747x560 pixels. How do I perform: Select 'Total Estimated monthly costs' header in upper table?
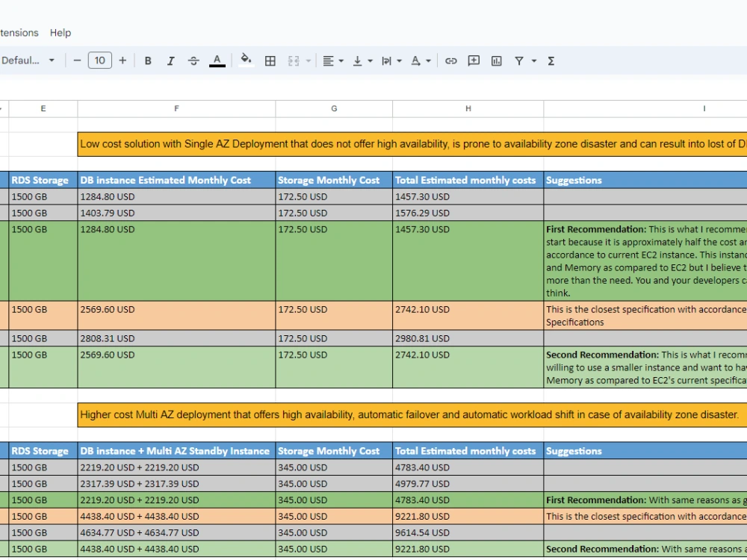point(468,180)
